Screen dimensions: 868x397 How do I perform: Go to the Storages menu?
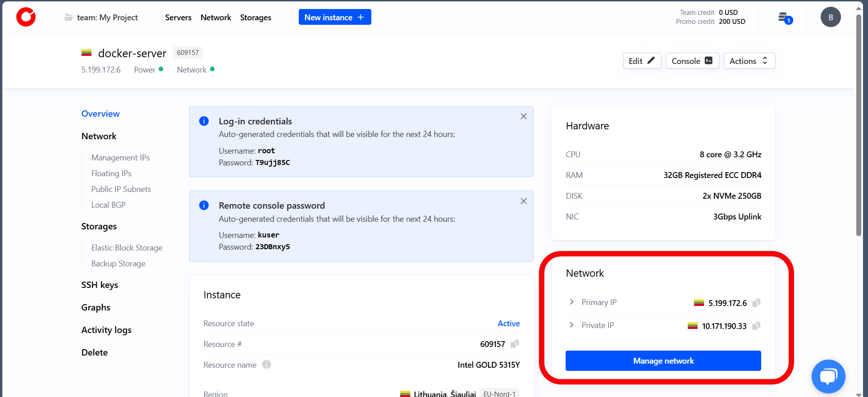click(x=256, y=18)
